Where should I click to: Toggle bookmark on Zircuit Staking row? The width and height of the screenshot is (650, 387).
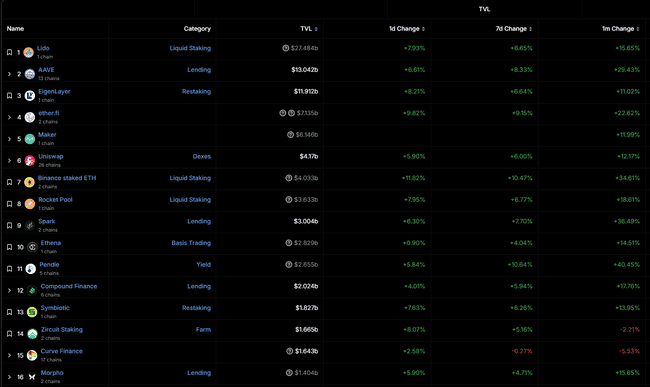(x=10, y=334)
